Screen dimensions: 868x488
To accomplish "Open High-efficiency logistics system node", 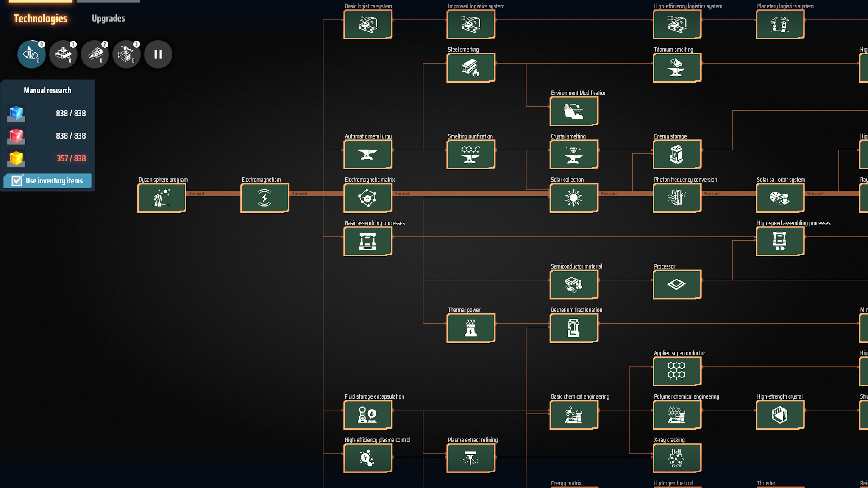I will coord(677,25).
